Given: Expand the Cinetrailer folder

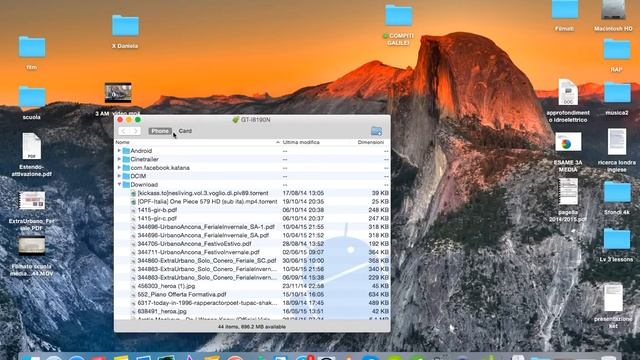Looking at the screenshot, I should pos(119,159).
